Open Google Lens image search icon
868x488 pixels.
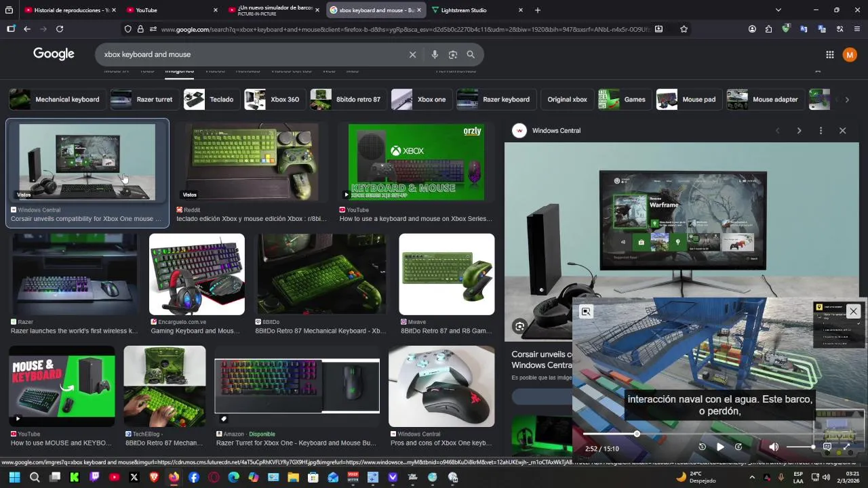[452, 55]
